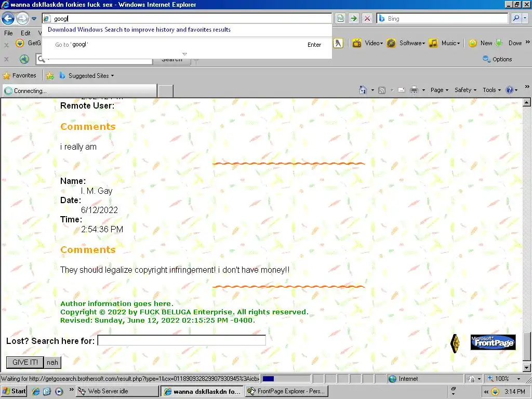Click the GetGo tray icon near clock

(495, 392)
